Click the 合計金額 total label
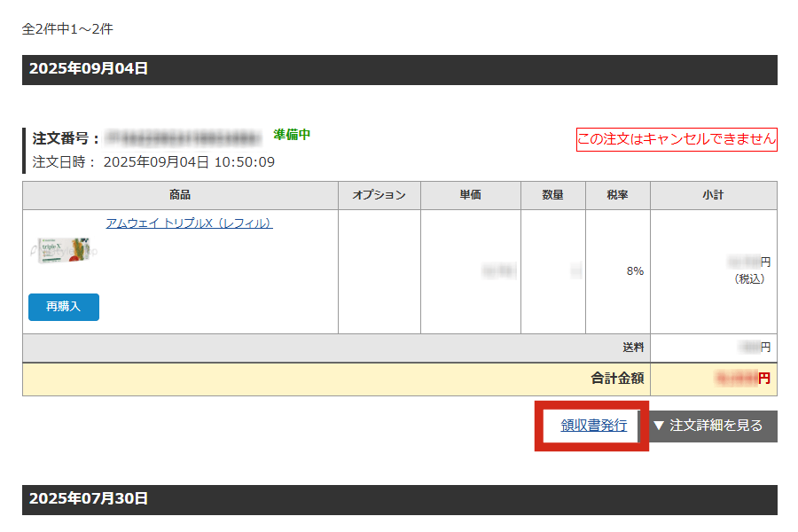Viewport: 798px width, 532px height. pos(617,379)
